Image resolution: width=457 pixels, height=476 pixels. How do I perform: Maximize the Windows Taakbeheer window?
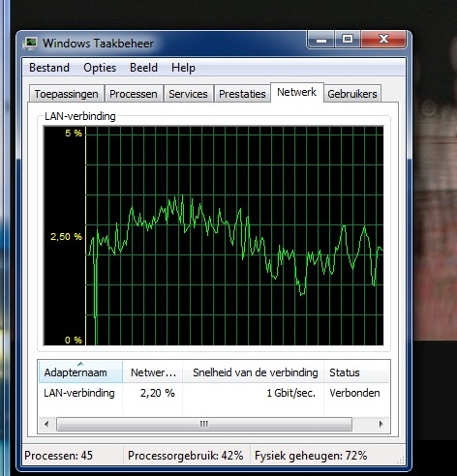(x=348, y=40)
